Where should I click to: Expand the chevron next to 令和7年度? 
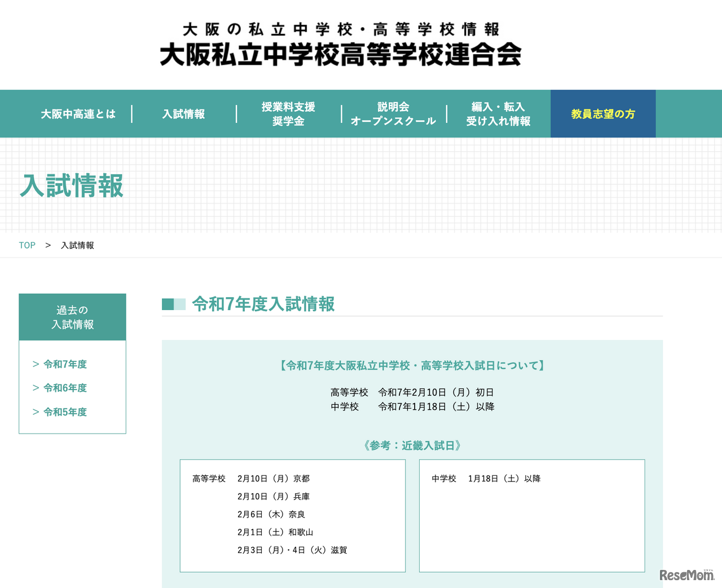[x=34, y=364]
